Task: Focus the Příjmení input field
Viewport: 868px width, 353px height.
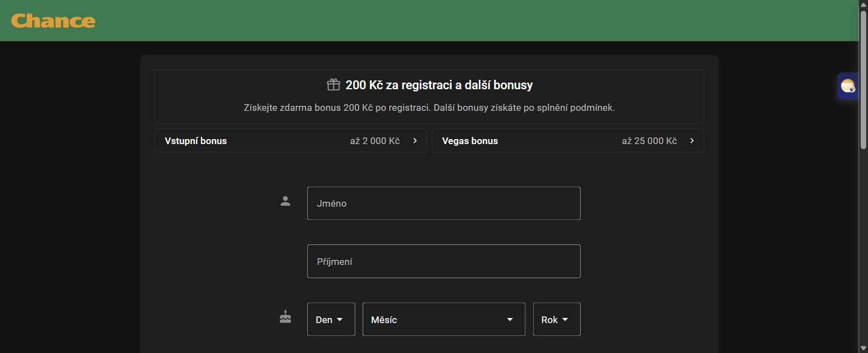Action: pyautogui.click(x=443, y=262)
